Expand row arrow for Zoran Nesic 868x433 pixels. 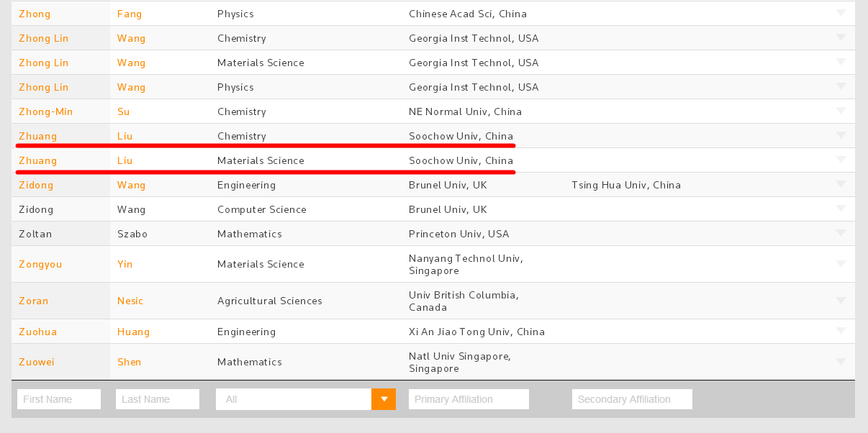tap(841, 300)
